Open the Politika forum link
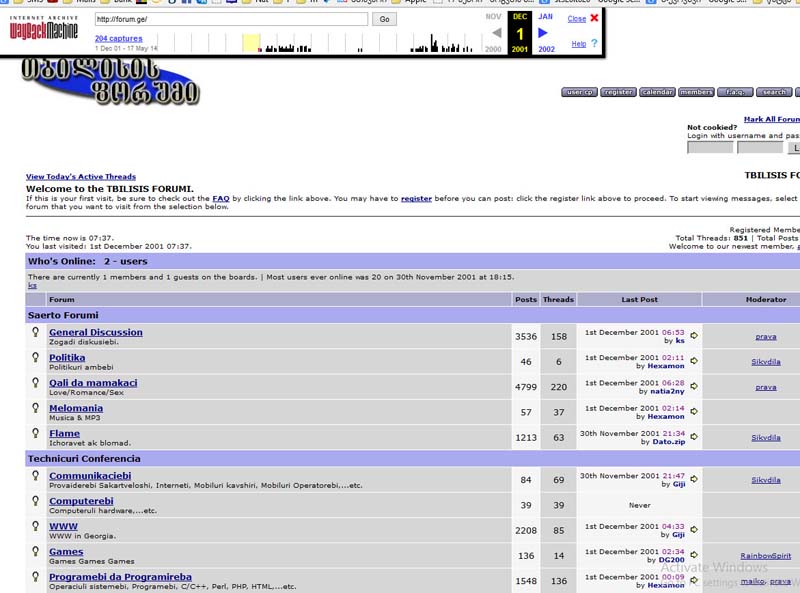The image size is (800, 593). pyautogui.click(x=67, y=358)
